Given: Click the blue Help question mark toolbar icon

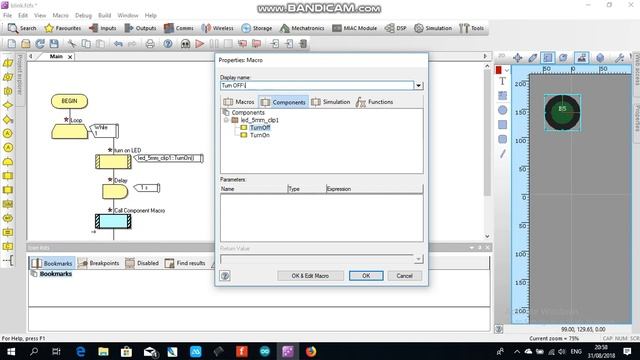Looking at the screenshot, I should coord(168,44).
